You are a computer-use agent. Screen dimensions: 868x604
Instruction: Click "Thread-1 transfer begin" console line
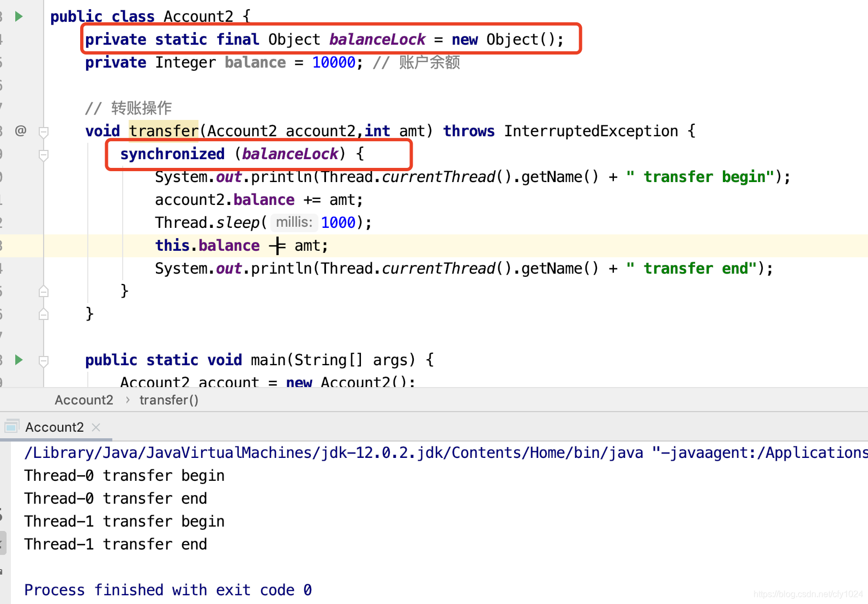coord(124,521)
